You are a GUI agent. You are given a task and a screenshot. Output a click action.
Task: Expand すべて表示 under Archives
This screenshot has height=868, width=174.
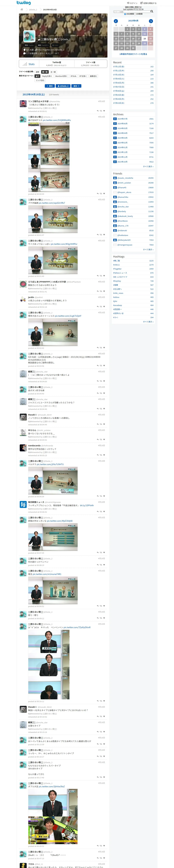148,167
